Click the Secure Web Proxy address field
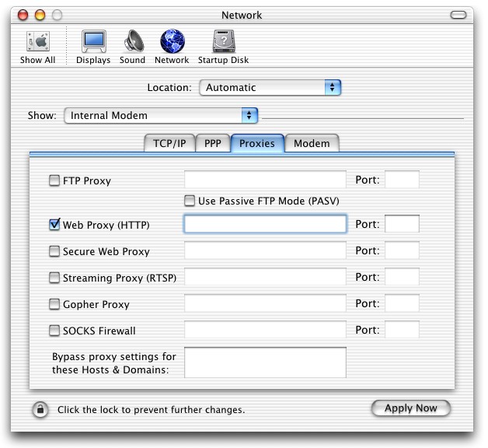 (x=265, y=250)
